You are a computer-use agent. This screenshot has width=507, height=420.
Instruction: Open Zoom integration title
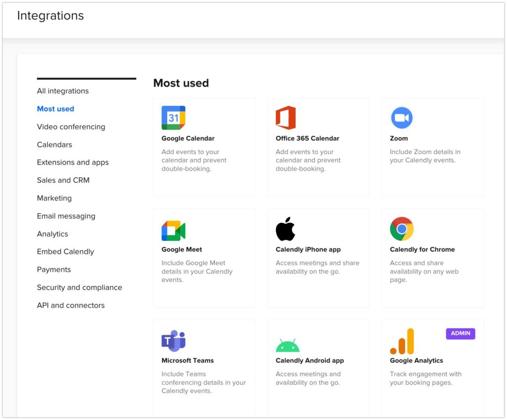[399, 139]
